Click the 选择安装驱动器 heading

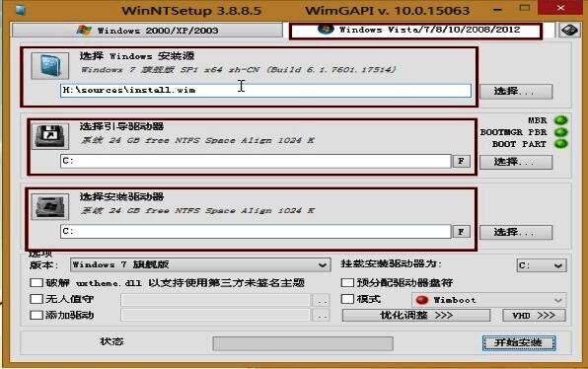[x=121, y=196]
